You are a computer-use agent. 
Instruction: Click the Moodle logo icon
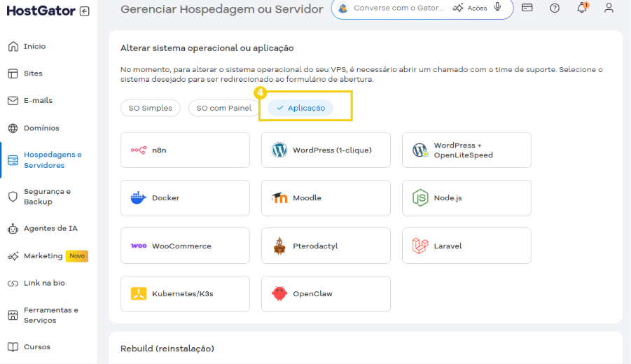(279, 197)
